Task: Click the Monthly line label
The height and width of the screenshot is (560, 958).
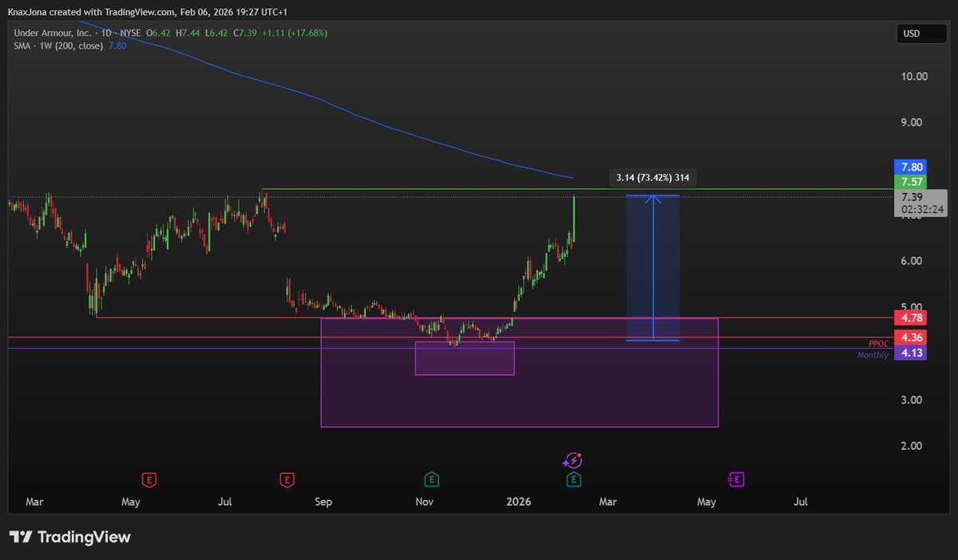Action: [x=873, y=355]
